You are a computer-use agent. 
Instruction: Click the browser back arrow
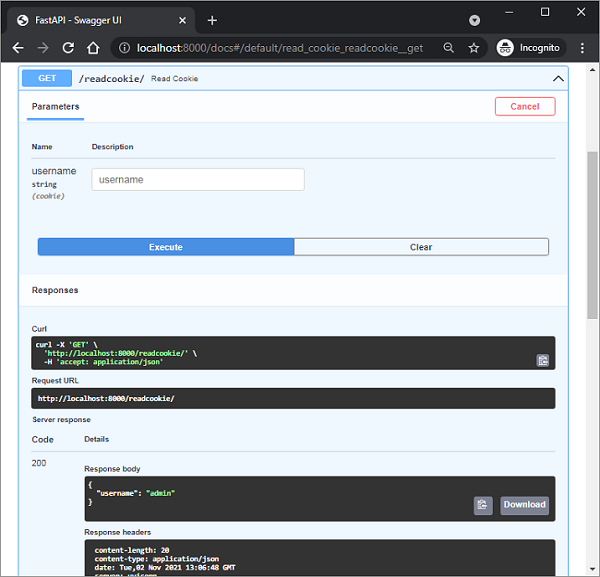tap(18, 47)
